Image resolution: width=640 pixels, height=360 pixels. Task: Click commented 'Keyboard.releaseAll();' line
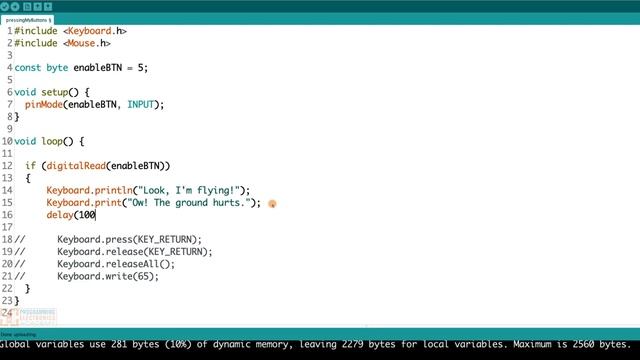116,264
